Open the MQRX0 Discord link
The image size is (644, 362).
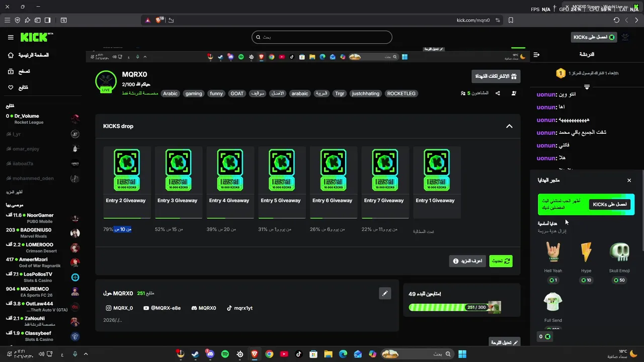click(x=203, y=308)
